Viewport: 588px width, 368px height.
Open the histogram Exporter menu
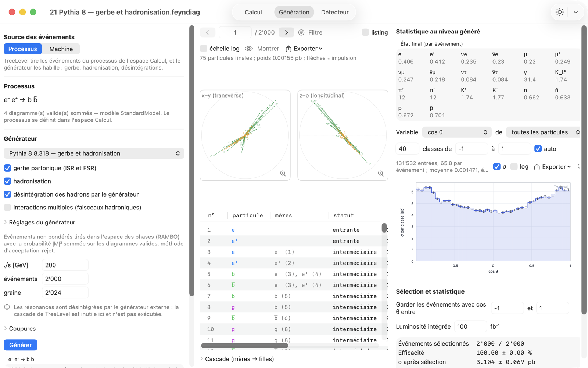click(552, 167)
